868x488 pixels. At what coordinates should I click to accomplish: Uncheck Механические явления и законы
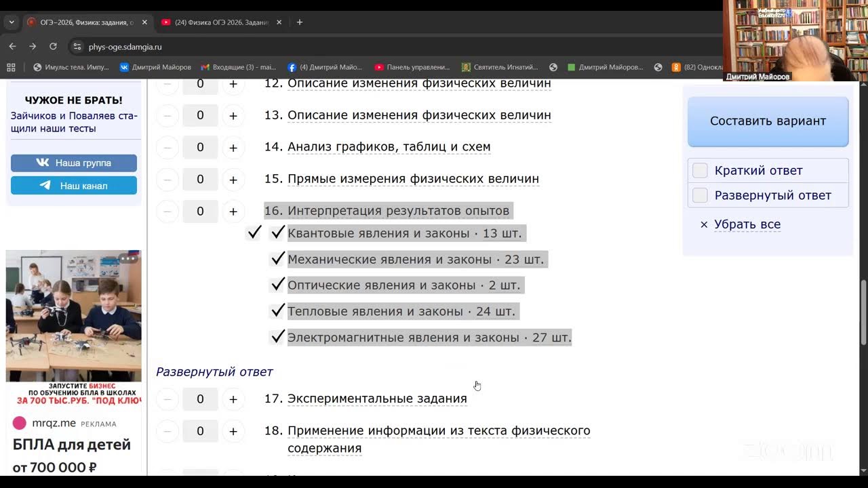pos(277,259)
